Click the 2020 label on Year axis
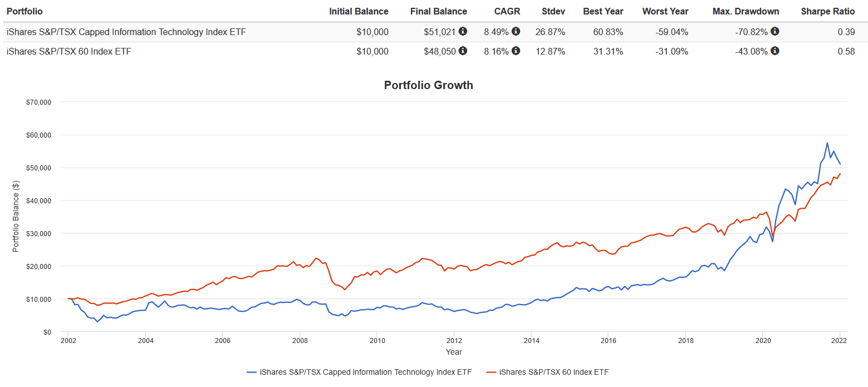The image size is (868, 387). tap(762, 341)
